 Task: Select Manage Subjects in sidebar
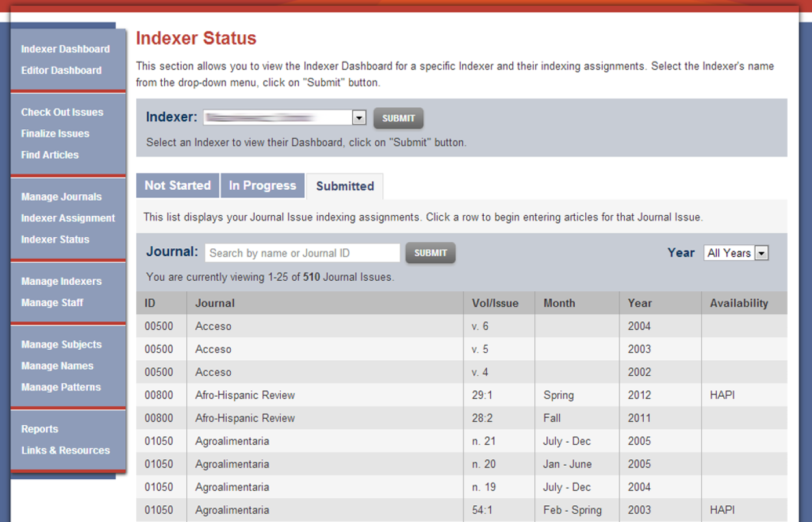(61, 345)
